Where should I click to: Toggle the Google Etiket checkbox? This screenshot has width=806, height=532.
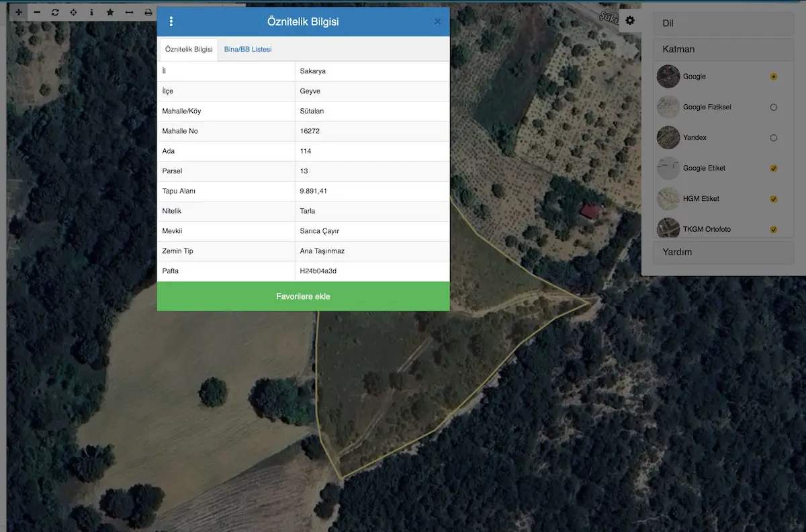tap(774, 168)
